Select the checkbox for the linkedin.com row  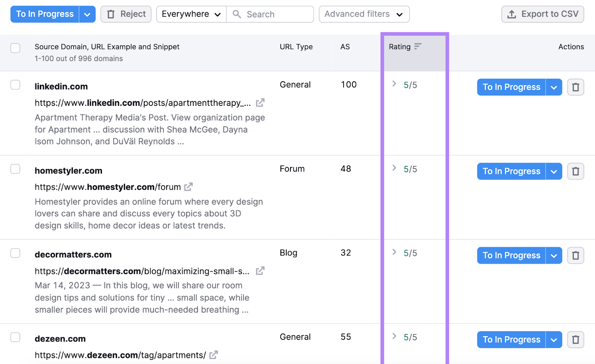[x=15, y=85]
